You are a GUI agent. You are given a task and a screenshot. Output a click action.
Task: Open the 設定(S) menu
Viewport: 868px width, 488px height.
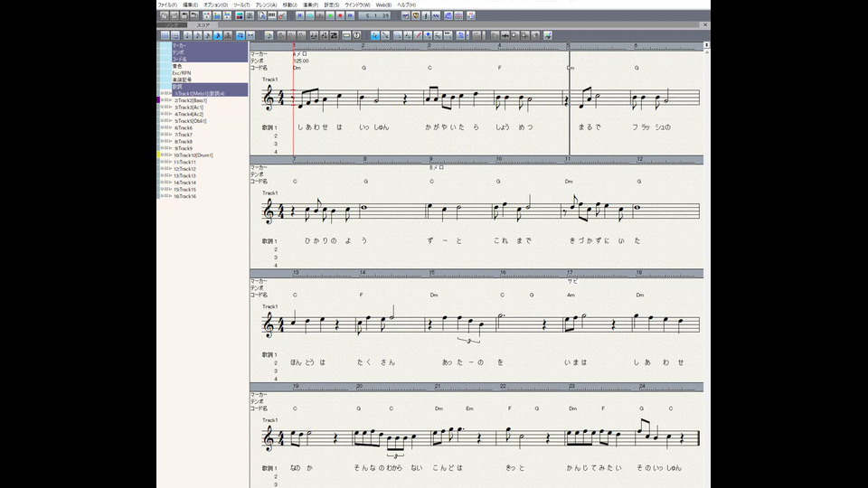pos(331,5)
